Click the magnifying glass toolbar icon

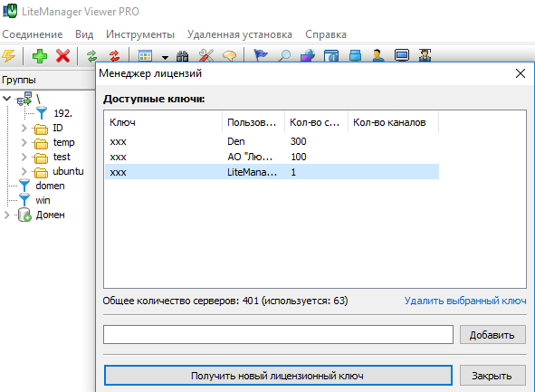284,55
